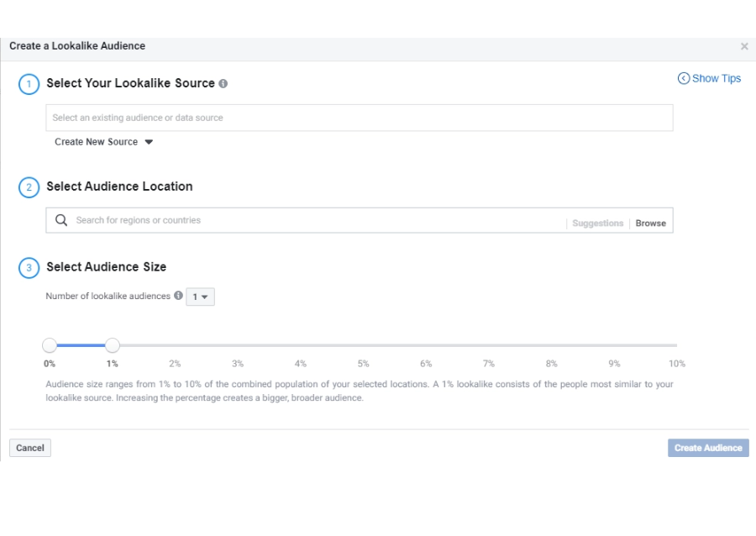
Task: Click the Select Audience Size heading
Action: [x=106, y=266]
